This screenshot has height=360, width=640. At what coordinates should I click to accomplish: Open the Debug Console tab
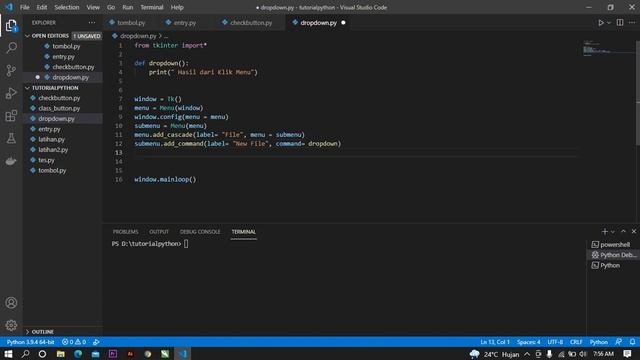(200, 231)
